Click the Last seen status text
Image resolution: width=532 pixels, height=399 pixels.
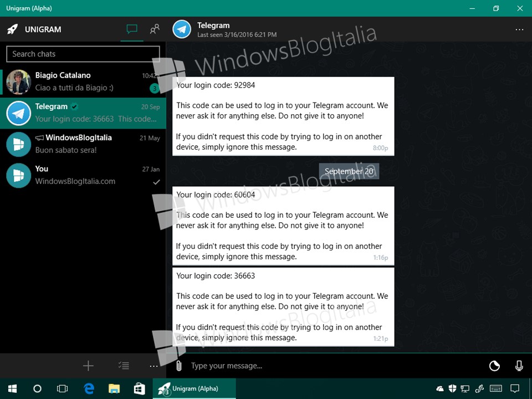(237, 34)
